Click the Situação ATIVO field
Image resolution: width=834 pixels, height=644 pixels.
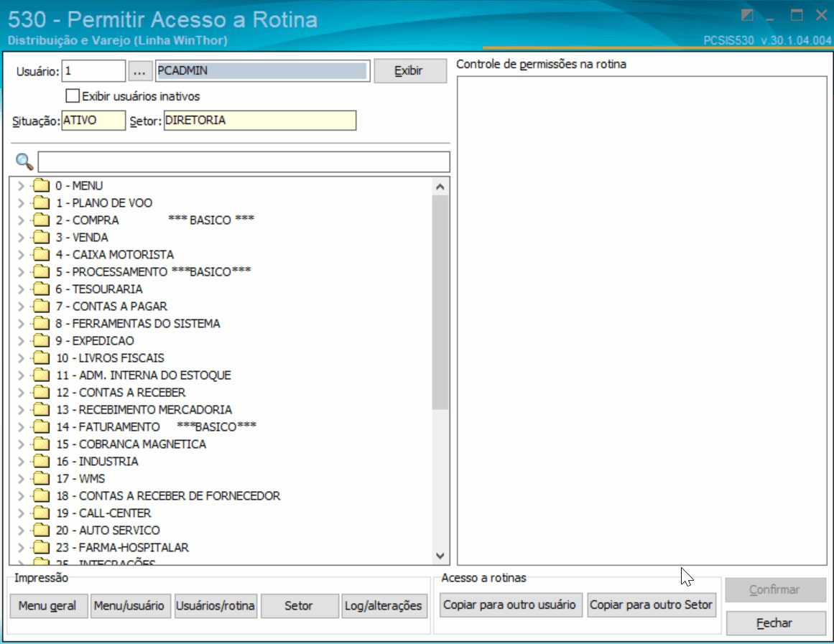tap(93, 120)
